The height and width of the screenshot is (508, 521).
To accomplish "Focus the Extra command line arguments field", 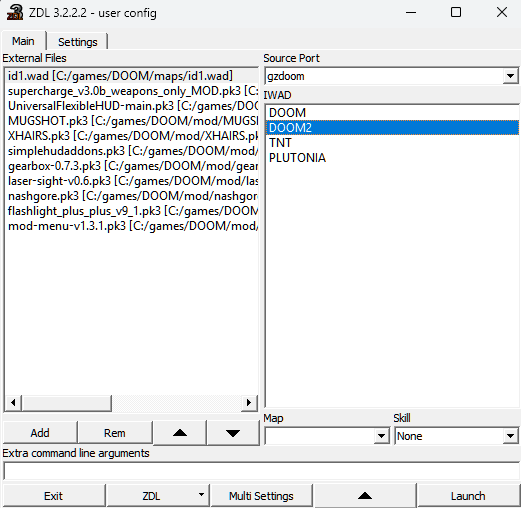I will pyautogui.click(x=261, y=471).
